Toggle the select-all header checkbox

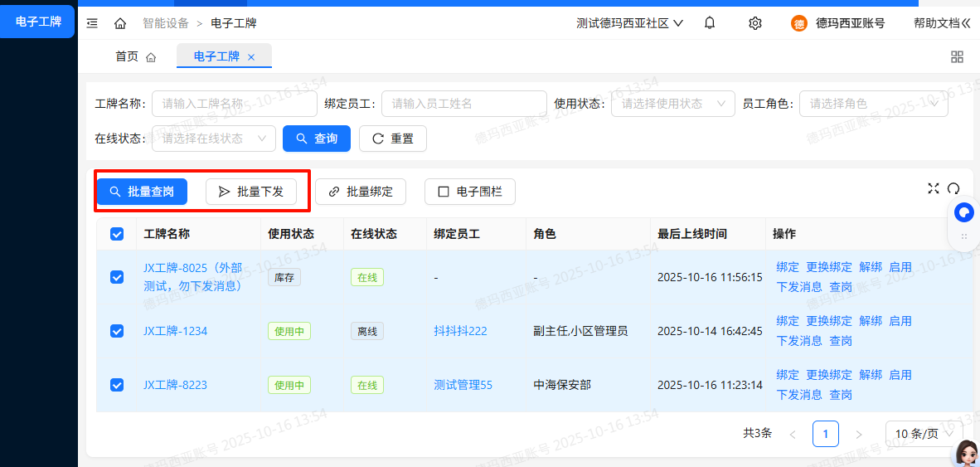tap(117, 235)
